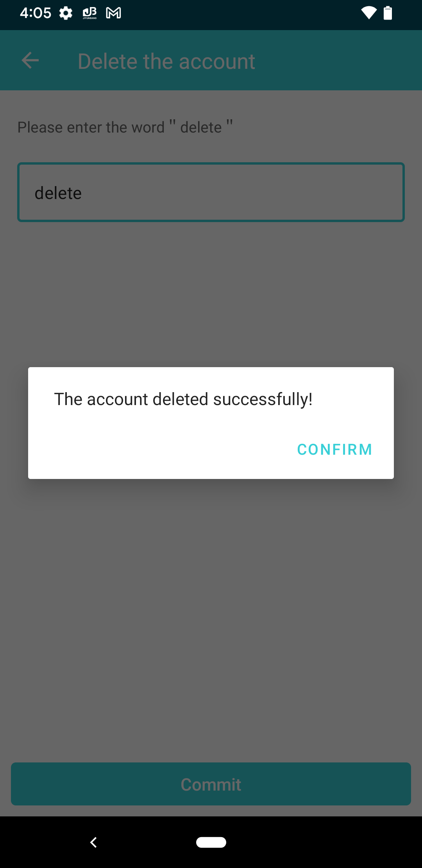
Task: Tap the back arrow in header
Action: [30, 61]
